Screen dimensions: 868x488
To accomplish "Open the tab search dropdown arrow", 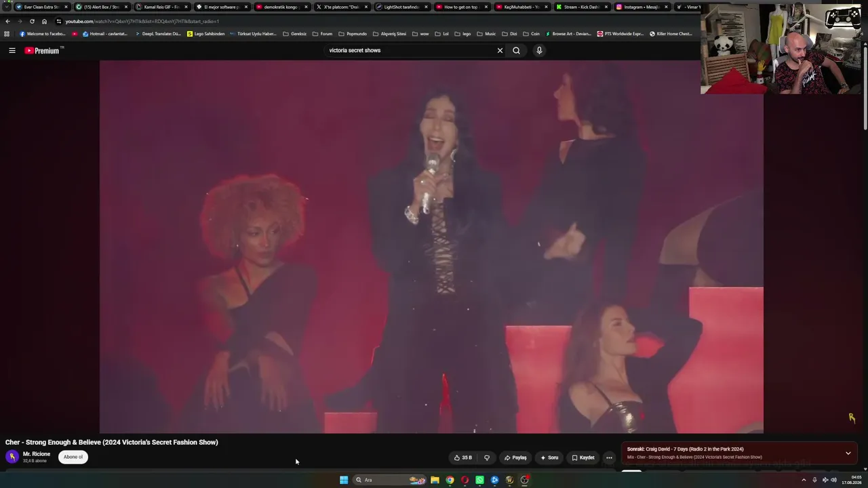I will click(x=7, y=7).
